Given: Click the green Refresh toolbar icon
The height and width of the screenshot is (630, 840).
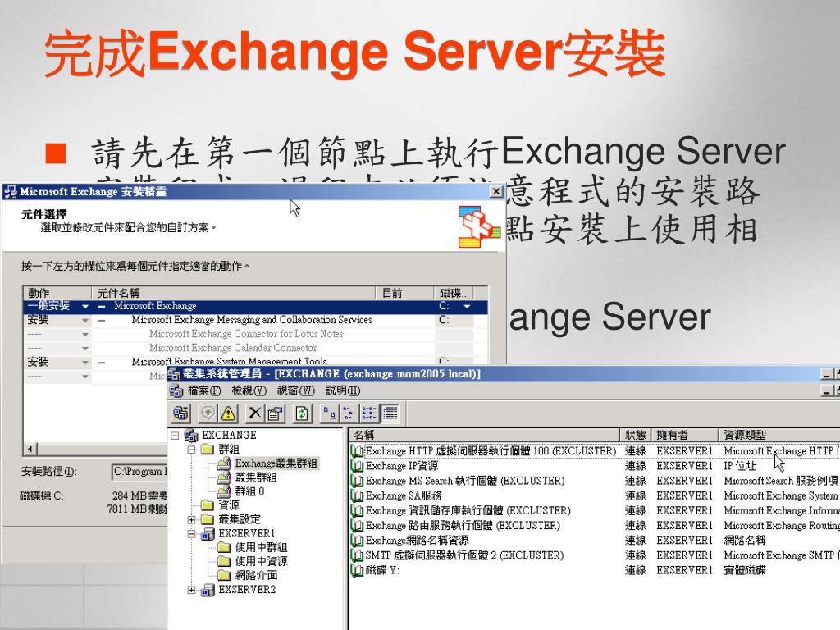Looking at the screenshot, I should click(302, 413).
